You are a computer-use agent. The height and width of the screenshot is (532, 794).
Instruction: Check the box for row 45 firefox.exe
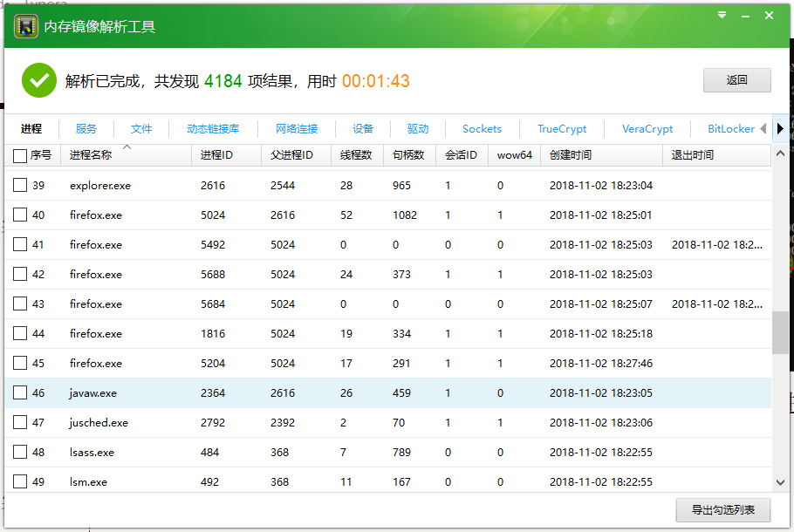[x=20, y=363]
